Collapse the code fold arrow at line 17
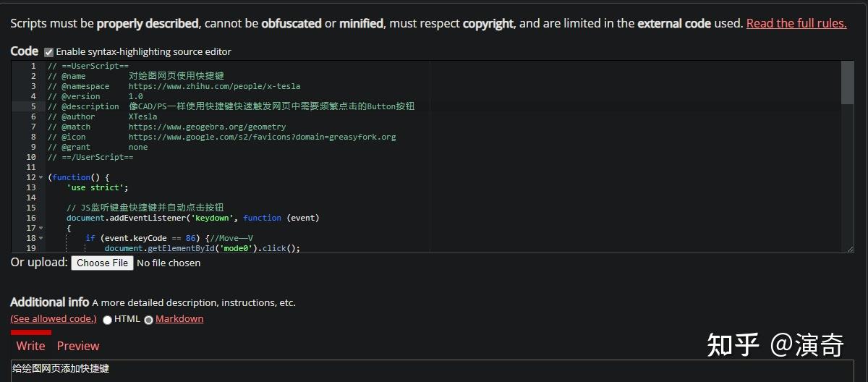 tap(41, 228)
